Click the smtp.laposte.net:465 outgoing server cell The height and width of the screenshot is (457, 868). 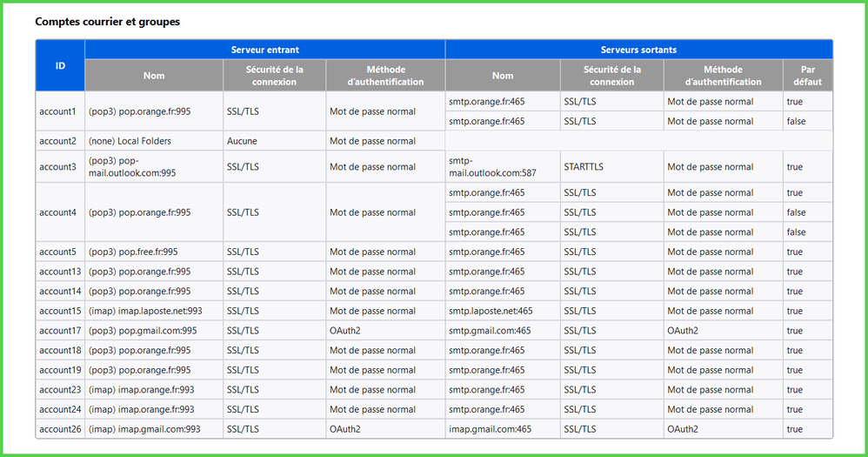click(491, 311)
